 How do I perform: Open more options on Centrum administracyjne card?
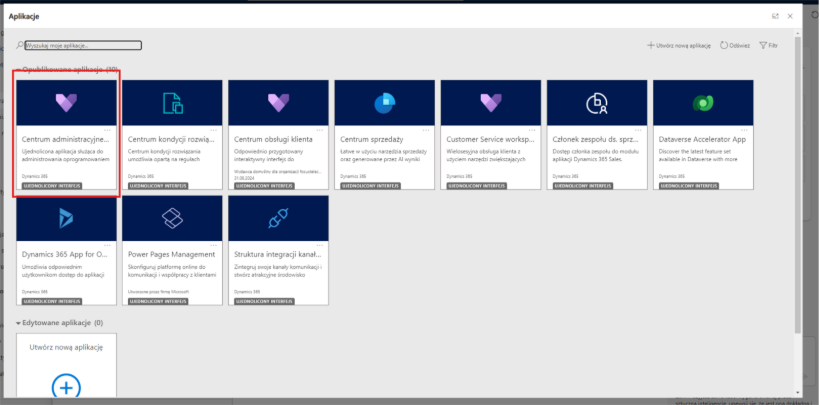pos(108,130)
